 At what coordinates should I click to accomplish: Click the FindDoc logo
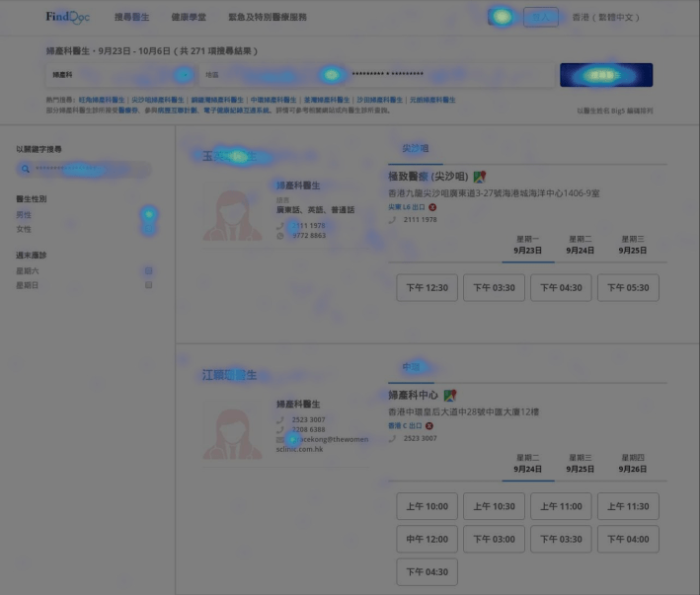[71, 17]
